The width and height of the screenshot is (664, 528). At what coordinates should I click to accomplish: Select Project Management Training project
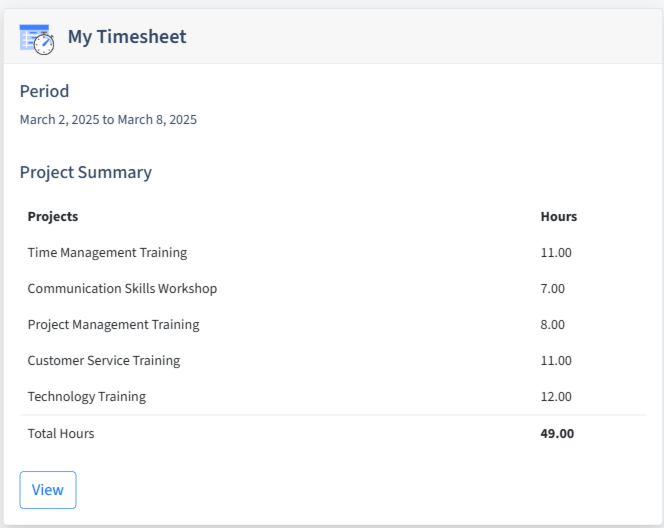[113, 324]
